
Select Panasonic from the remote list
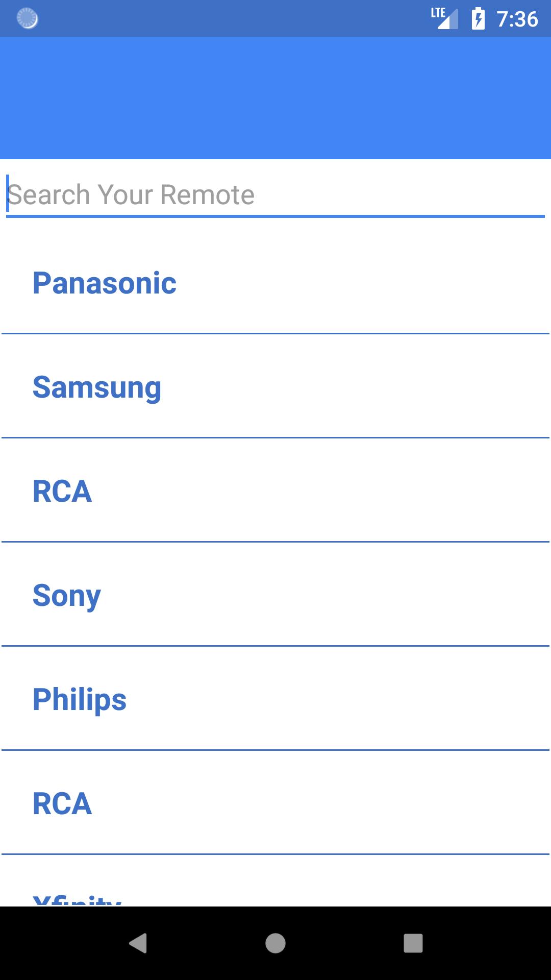click(105, 283)
